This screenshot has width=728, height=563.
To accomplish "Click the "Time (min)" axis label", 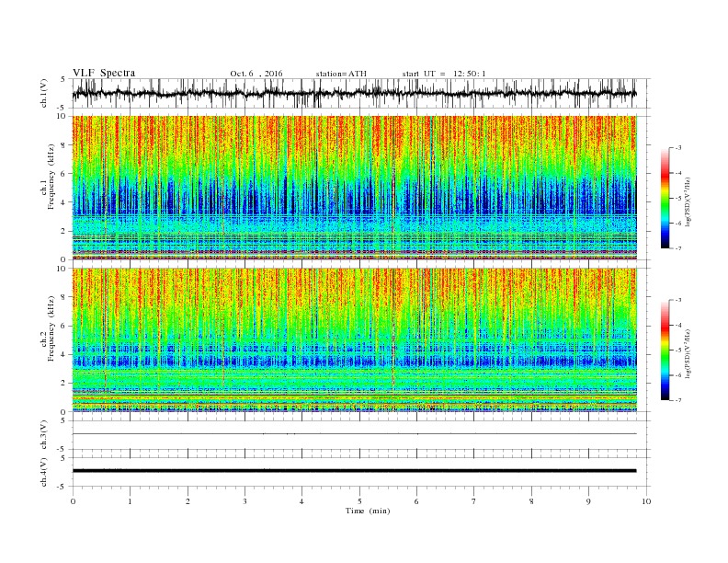I will coord(368,511).
